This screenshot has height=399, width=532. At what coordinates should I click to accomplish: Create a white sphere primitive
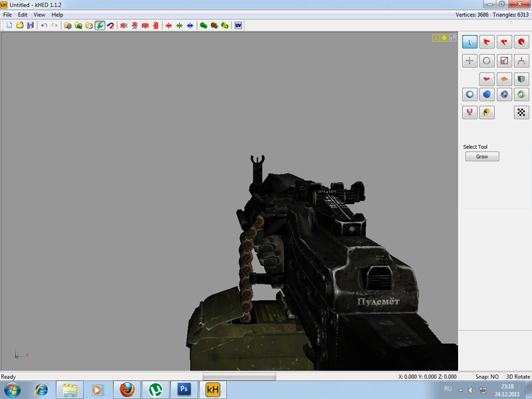(x=469, y=94)
